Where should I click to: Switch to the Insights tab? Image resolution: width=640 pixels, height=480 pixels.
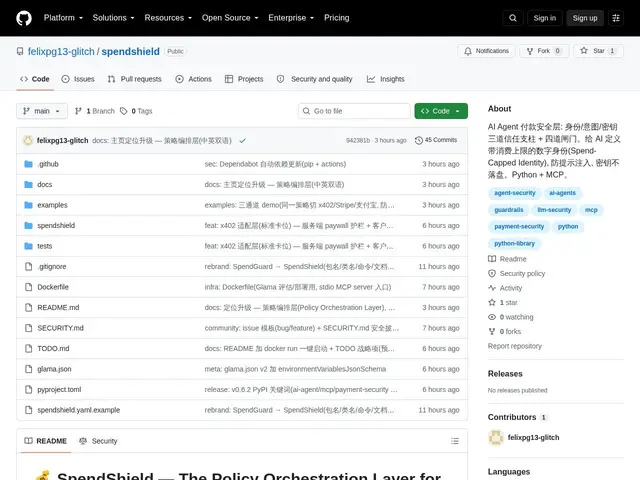385,79
